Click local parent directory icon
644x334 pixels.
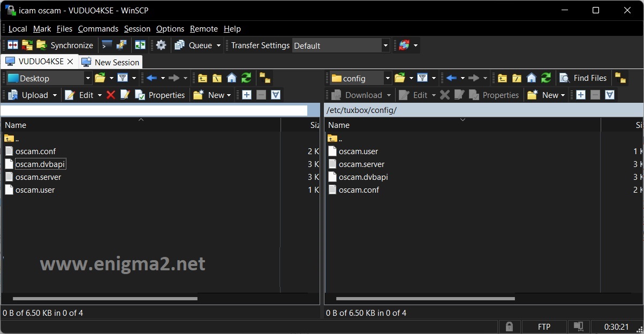(202, 78)
